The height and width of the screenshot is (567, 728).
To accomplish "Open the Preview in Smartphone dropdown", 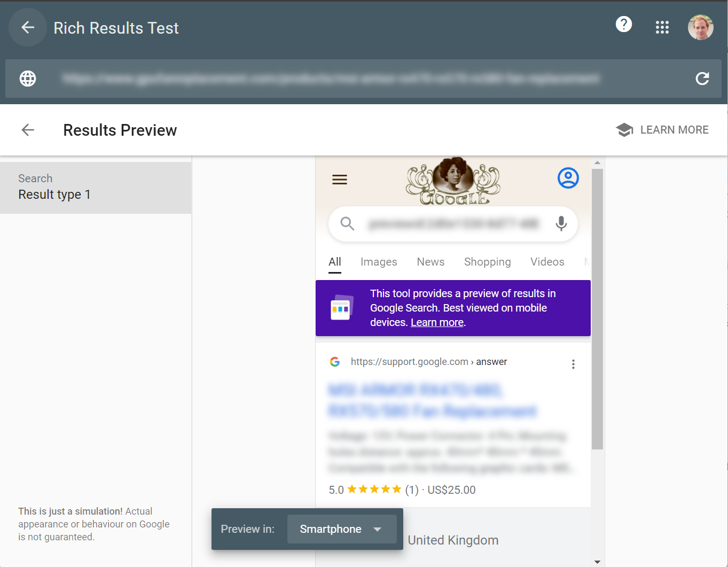I will [x=342, y=529].
